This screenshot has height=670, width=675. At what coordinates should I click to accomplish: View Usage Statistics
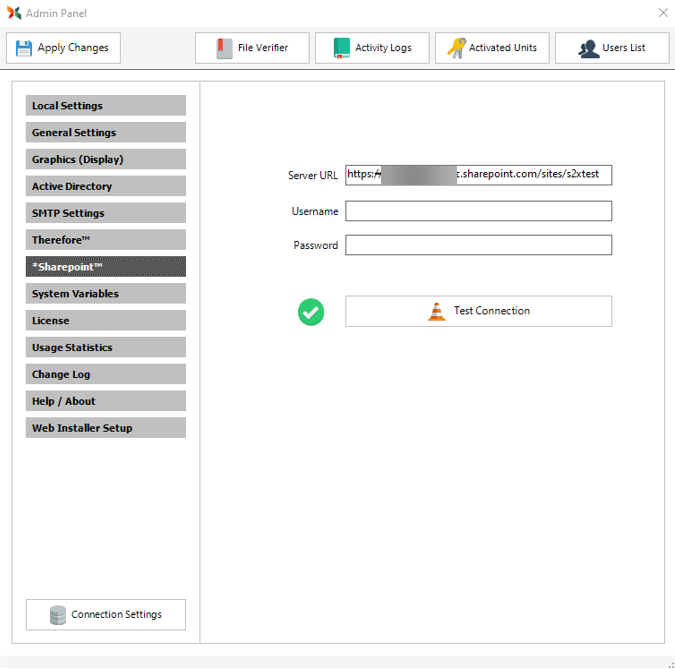pyautogui.click(x=105, y=348)
